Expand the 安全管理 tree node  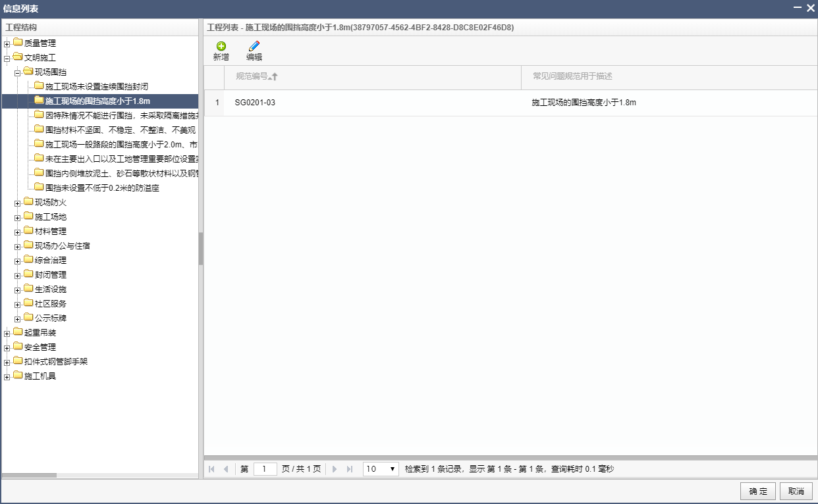pyautogui.click(x=7, y=347)
